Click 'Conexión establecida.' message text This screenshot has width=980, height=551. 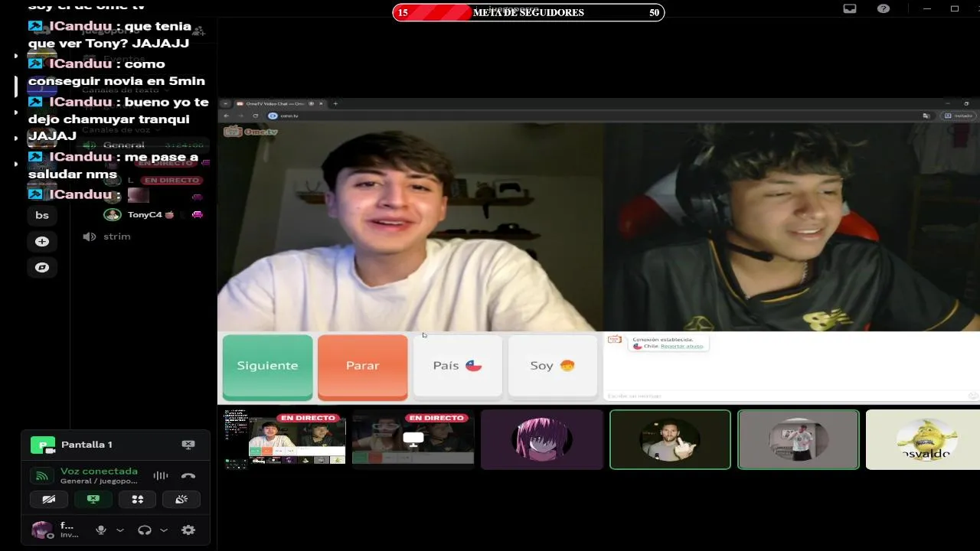(x=662, y=339)
